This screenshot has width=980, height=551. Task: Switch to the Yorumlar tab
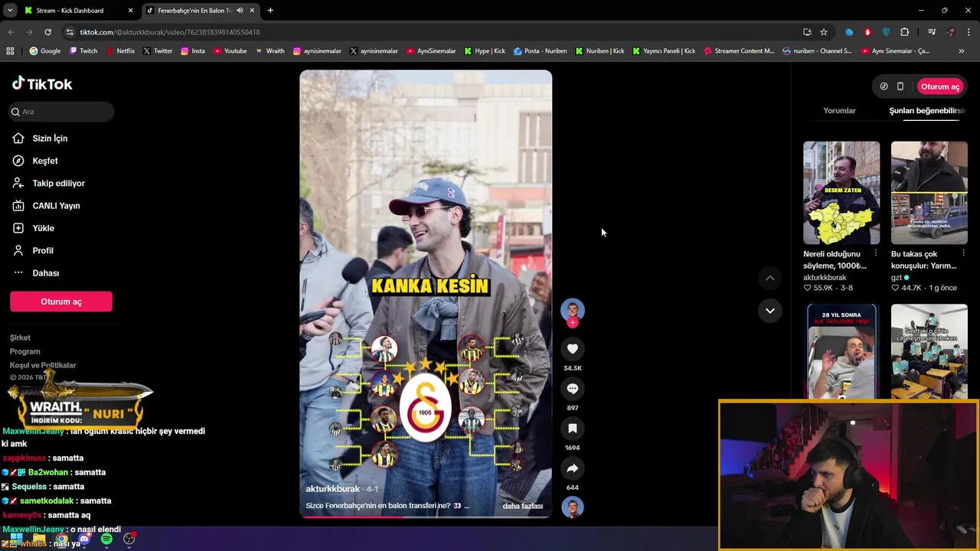coord(839,111)
